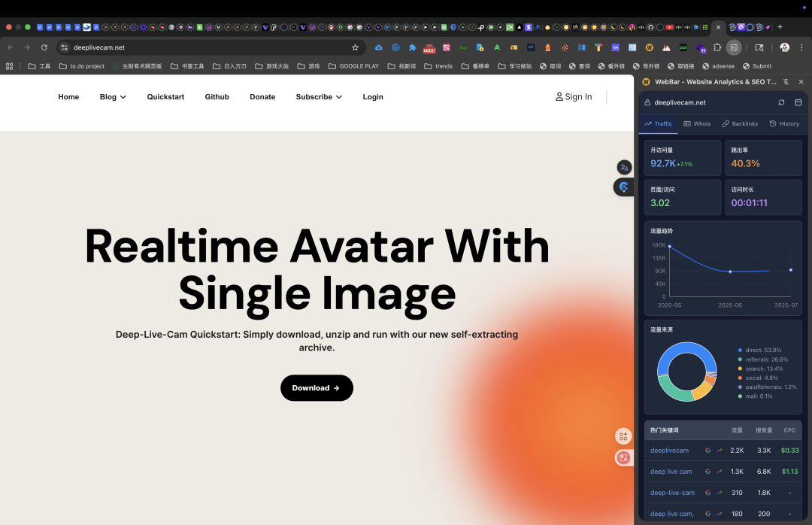812x525 pixels.
Task: Open the red 1422 badge extension
Action: (x=429, y=48)
